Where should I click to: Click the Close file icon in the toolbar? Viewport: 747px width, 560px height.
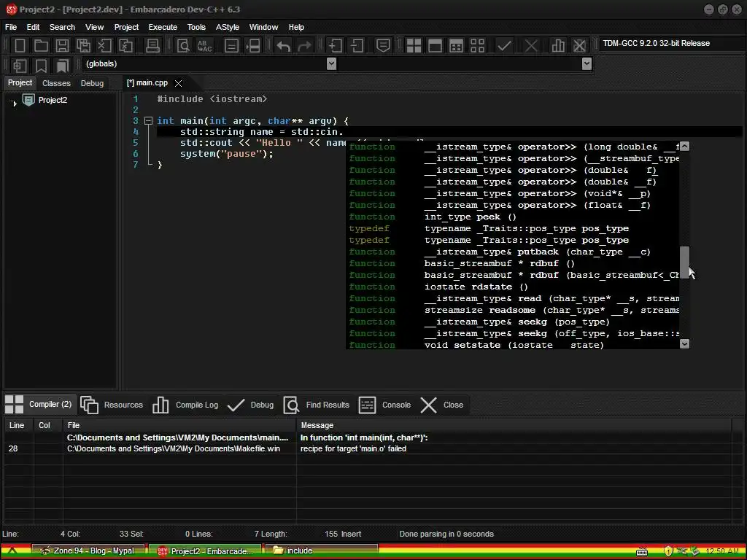[x=104, y=46]
